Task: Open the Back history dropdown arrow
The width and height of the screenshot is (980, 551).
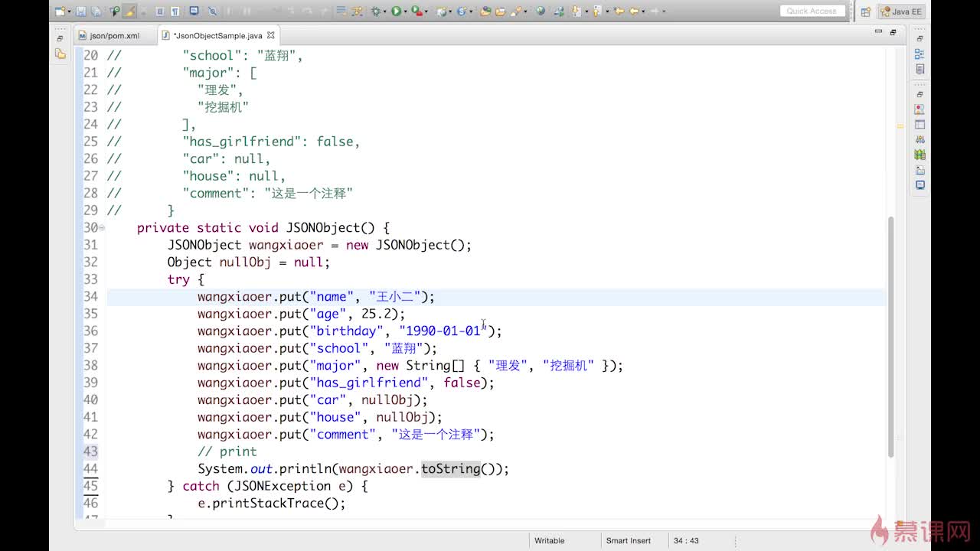Action: 643,11
